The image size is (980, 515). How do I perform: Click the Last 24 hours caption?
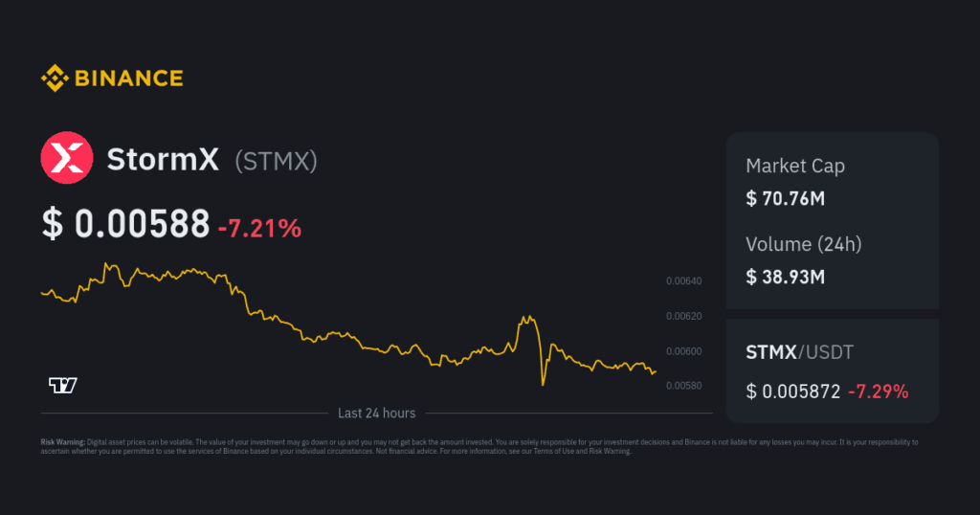376,414
